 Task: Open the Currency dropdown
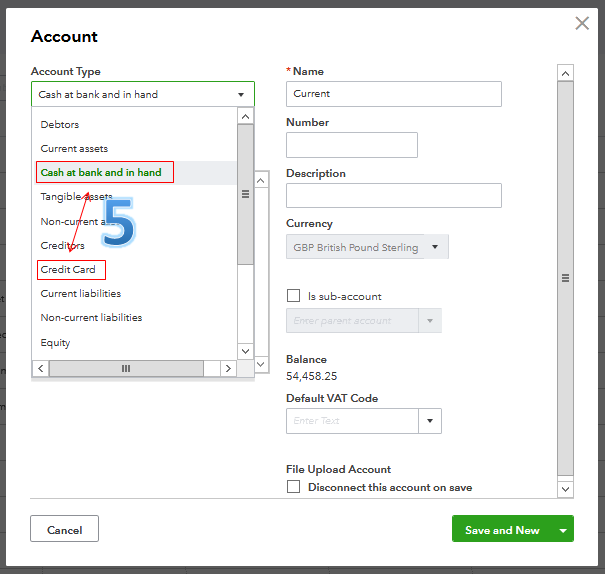pyautogui.click(x=435, y=247)
